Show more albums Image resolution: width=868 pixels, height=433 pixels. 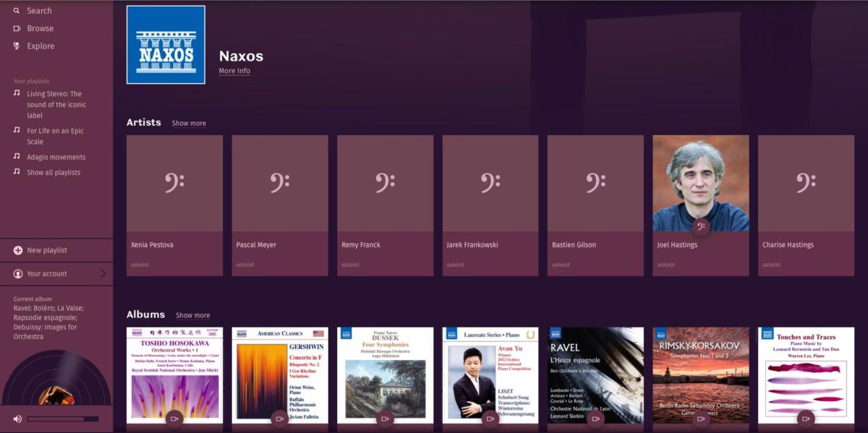193,315
